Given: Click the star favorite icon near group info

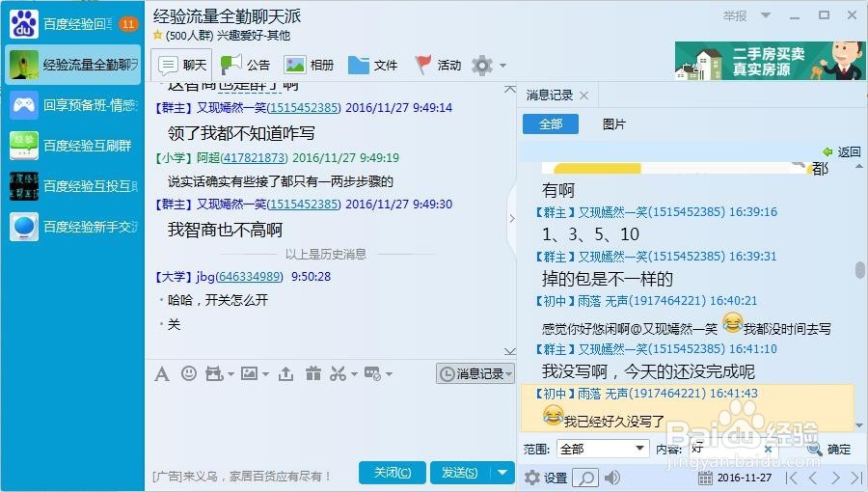Looking at the screenshot, I should pos(158,36).
